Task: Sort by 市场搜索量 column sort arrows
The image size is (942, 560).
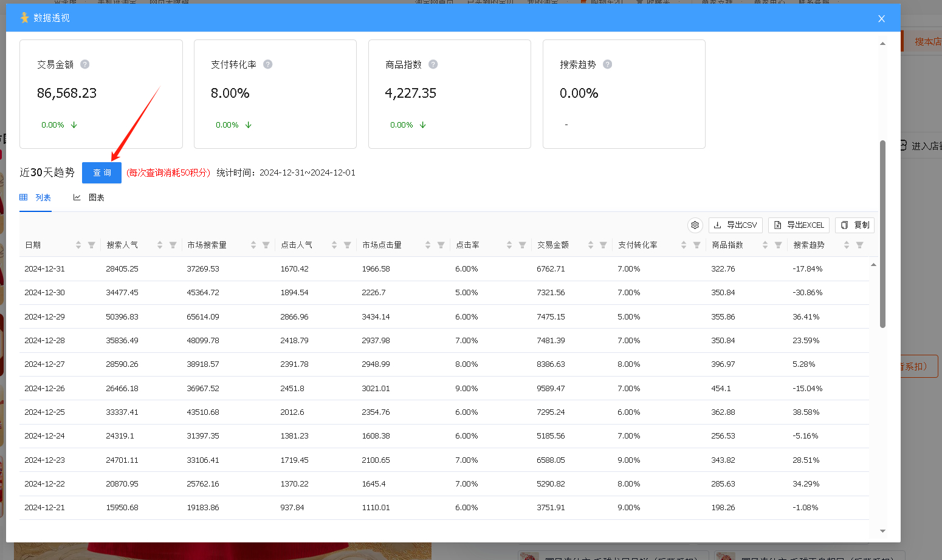Action: point(253,245)
